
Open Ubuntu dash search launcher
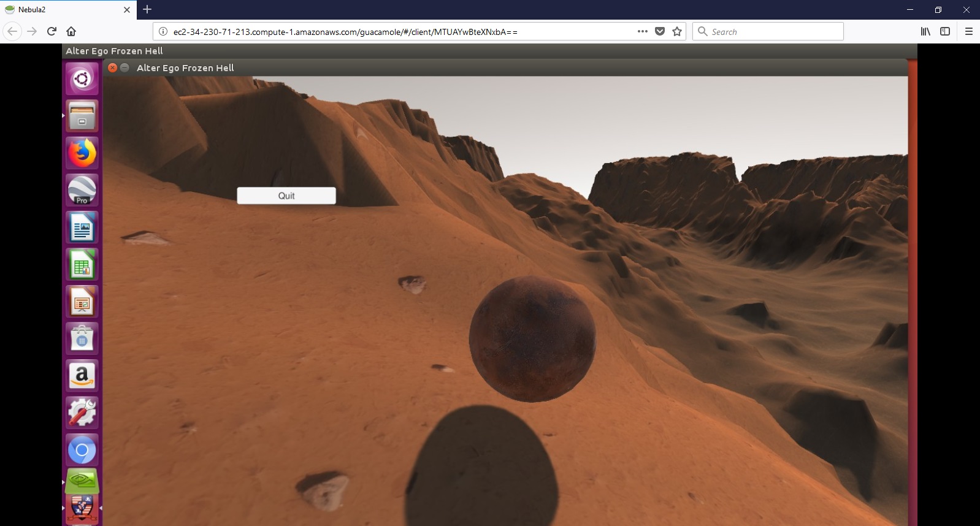tap(82, 78)
